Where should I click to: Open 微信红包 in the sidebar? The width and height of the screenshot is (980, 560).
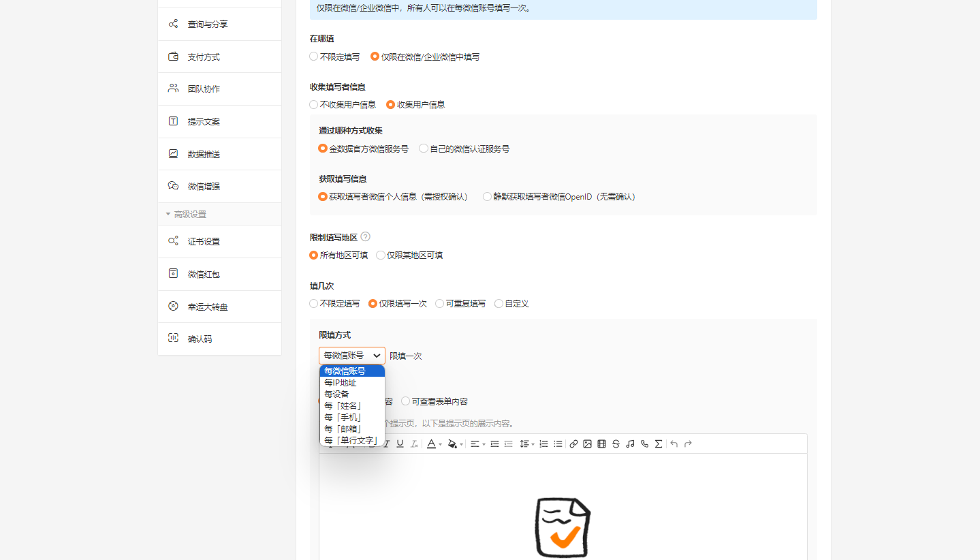[x=219, y=274]
